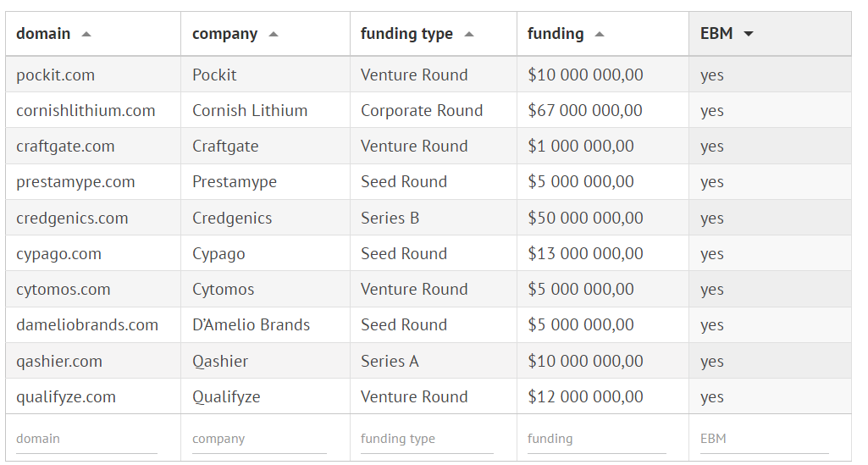Select the qualifyze.com row domain
The width and height of the screenshot is (868, 465).
click(66, 396)
